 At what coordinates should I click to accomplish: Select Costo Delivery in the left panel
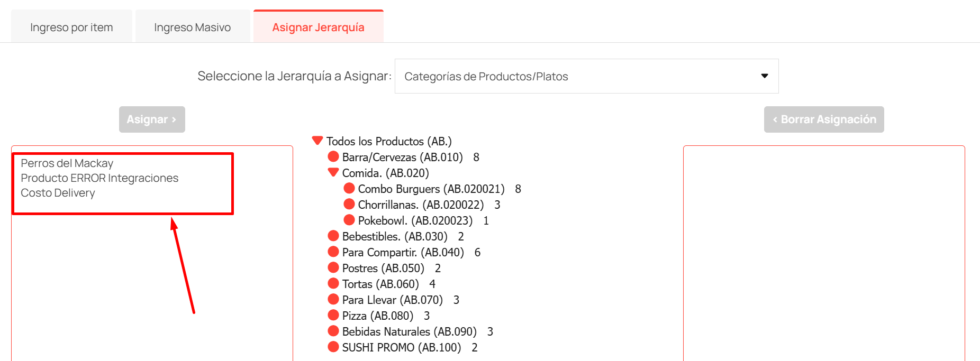pyautogui.click(x=57, y=193)
